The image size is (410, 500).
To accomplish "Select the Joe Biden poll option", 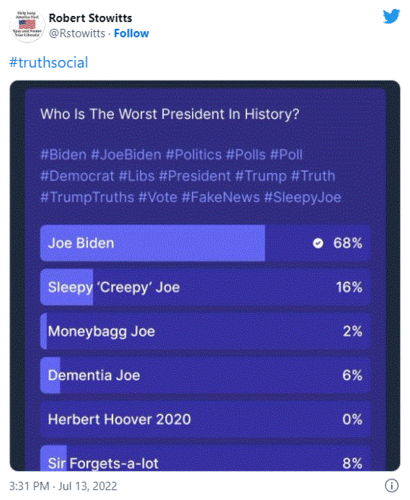I will [x=205, y=243].
